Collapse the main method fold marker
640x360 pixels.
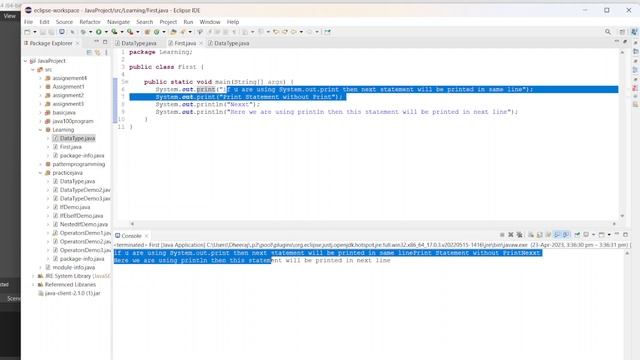tap(126, 82)
